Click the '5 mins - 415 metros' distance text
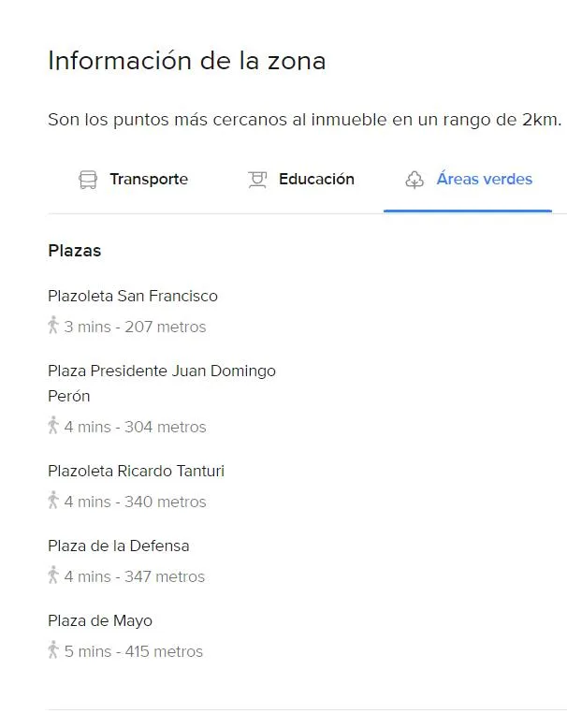The height and width of the screenshot is (728, 567). click(x=133, y=652)
